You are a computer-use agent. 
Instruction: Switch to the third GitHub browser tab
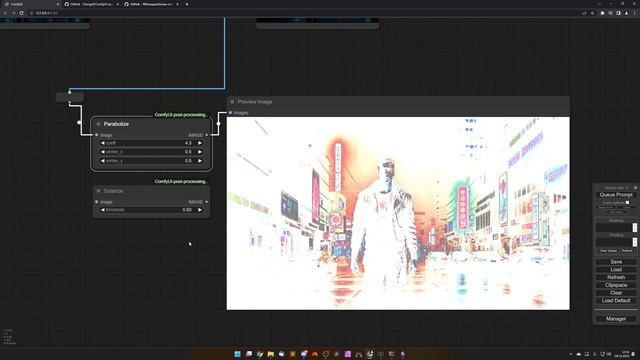151,4
